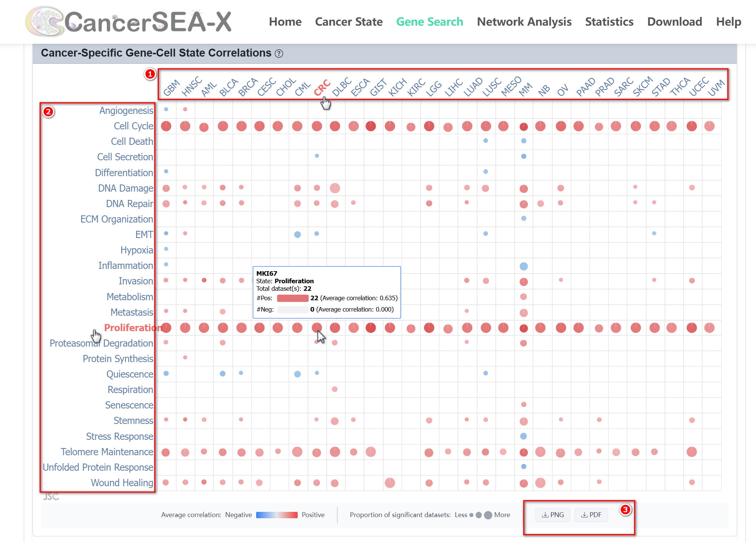Open the Statistics page
Screen dimensions: 756x542
tap(609, 21)
